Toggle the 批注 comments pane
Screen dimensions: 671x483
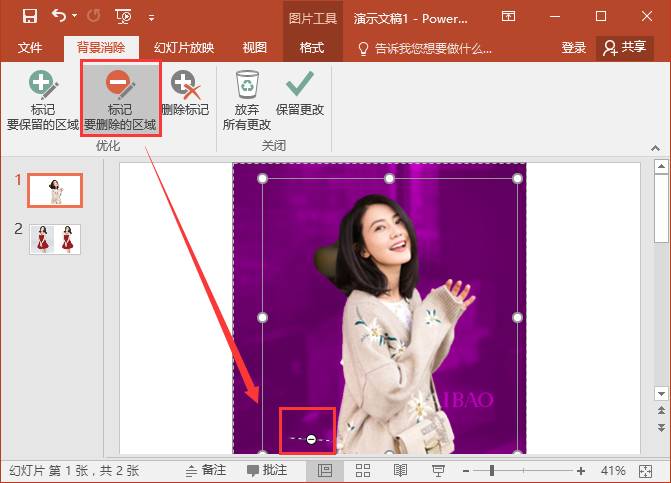click(267, 471)
